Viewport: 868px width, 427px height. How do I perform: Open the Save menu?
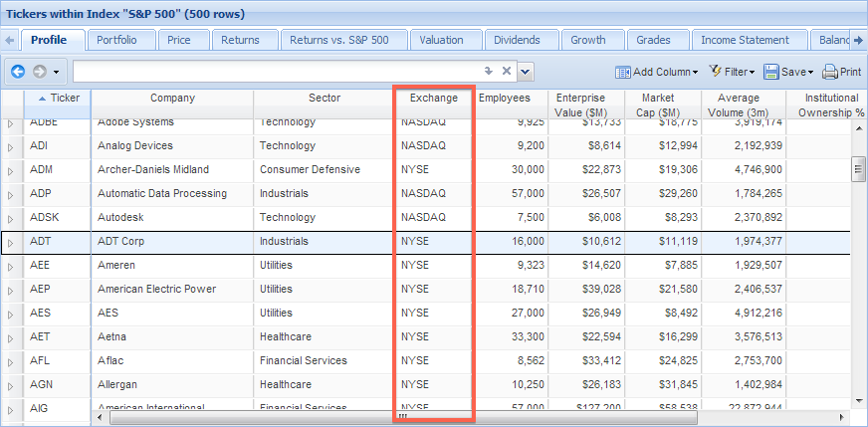[788, 72]
